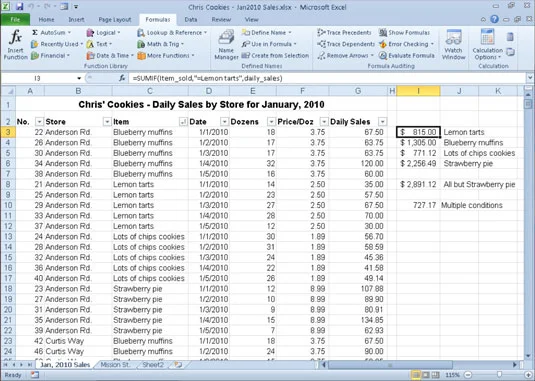This screenshot has height=381, width=535.
Task: Open the Financial functions list
Action: pos(50,56)
